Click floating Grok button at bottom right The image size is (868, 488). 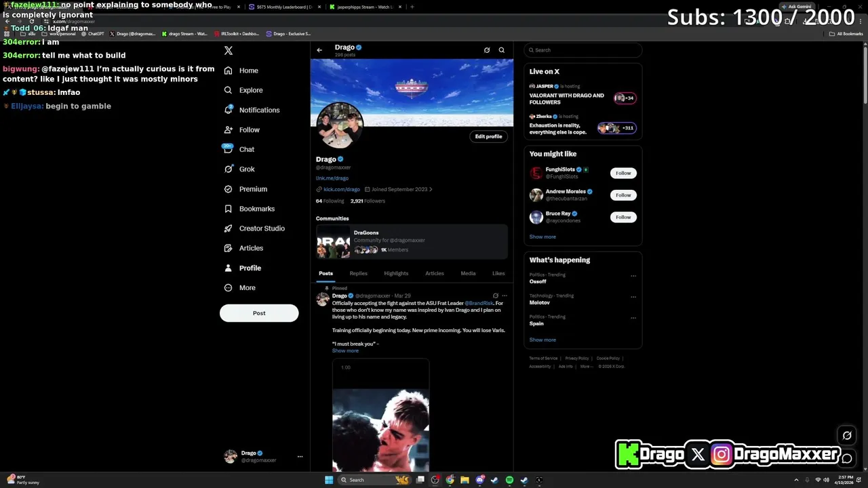847,436
